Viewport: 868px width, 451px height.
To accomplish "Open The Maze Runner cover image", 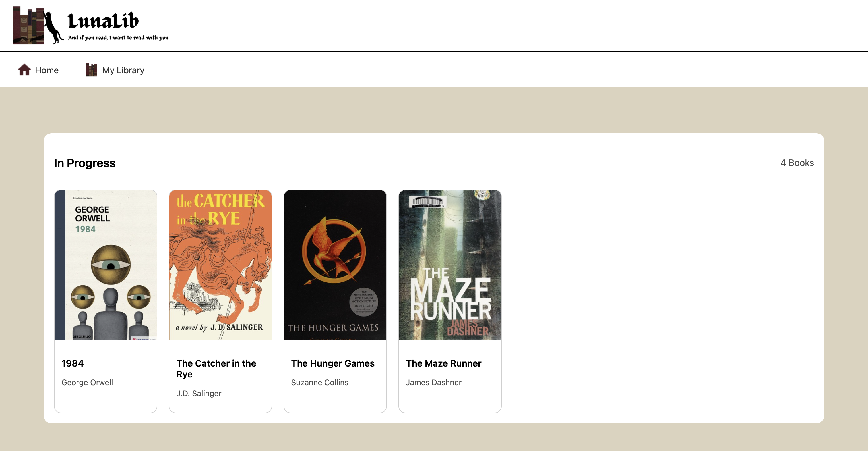I will [450, 265].
